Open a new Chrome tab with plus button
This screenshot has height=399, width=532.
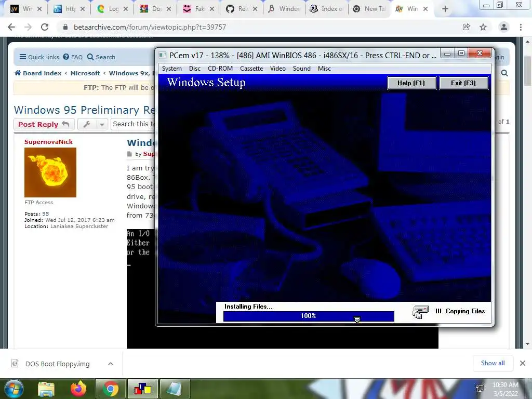tap(445, 9)
